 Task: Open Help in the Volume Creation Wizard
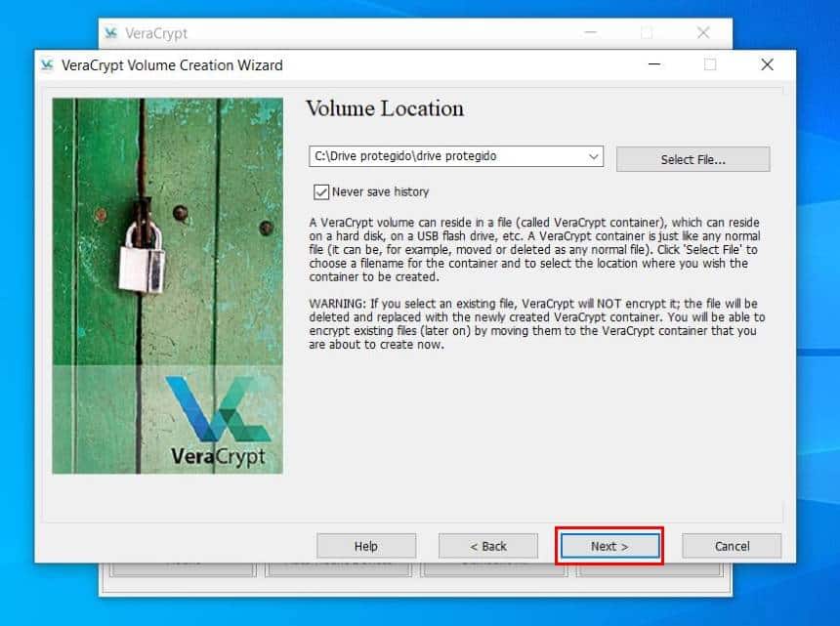366,546
